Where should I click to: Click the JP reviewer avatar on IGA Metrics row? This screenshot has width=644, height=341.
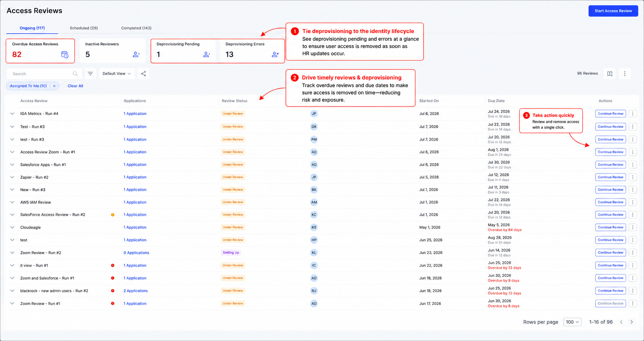click(x=314, y=114)
